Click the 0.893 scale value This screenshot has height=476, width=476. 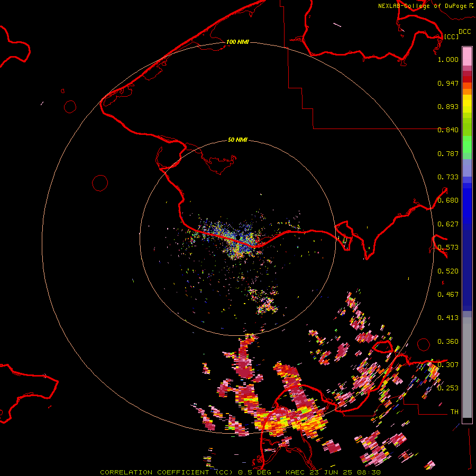pos(448,106)
